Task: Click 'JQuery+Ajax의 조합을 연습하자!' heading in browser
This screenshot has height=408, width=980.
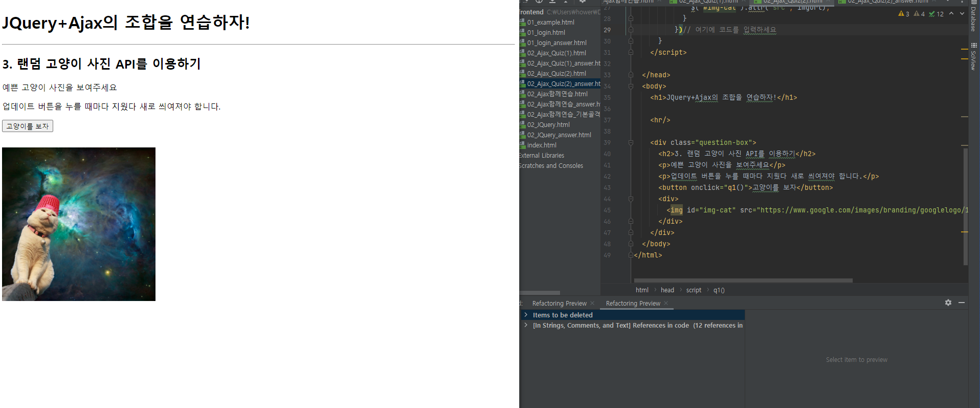Action: (126, 23)
